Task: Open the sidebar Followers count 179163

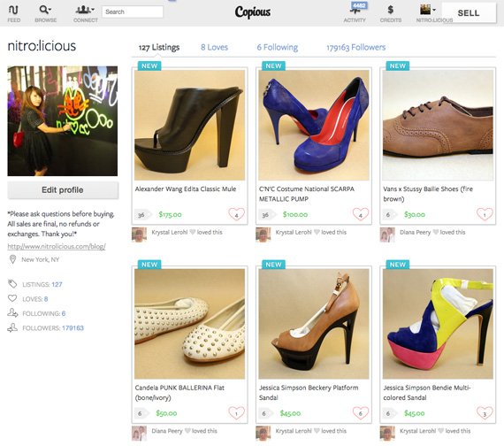Action: point(73,328)
